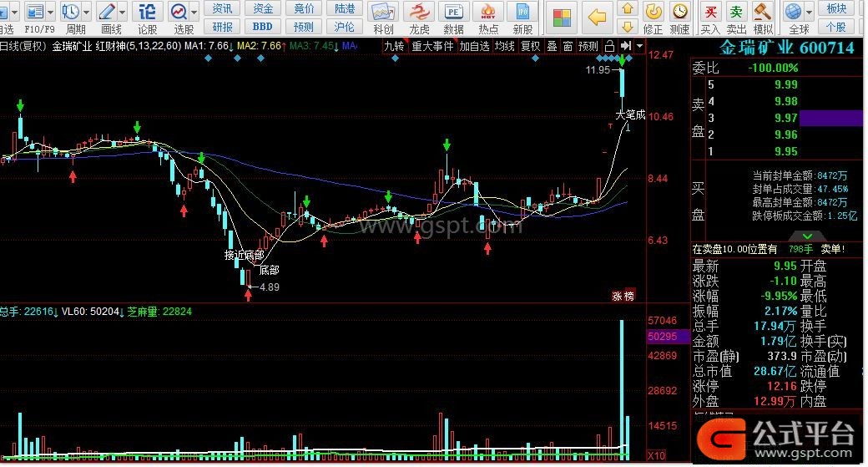
Task: Open the chart toolbar dropdown triangle
Action: [x=640, y=46]
